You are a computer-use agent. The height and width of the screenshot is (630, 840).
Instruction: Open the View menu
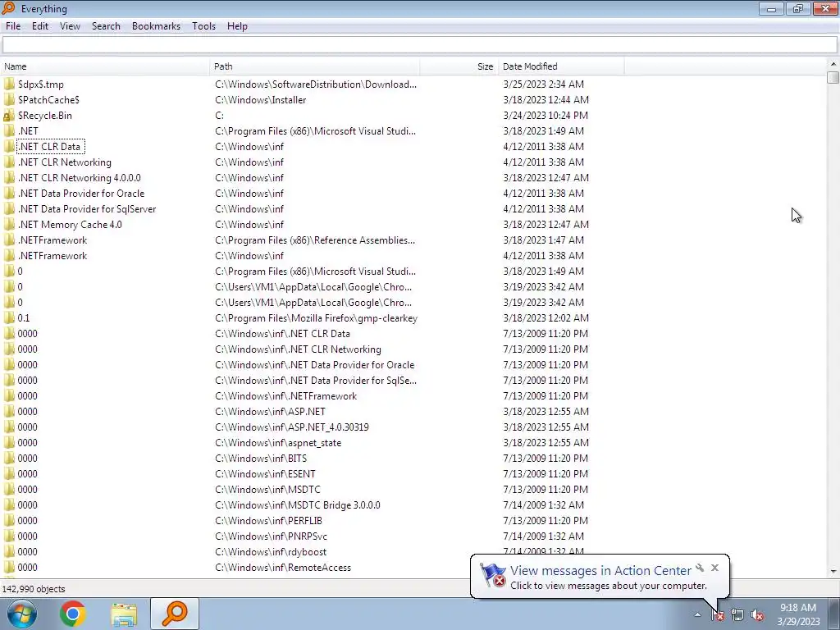pyautogui.click(x=70, y=26)
